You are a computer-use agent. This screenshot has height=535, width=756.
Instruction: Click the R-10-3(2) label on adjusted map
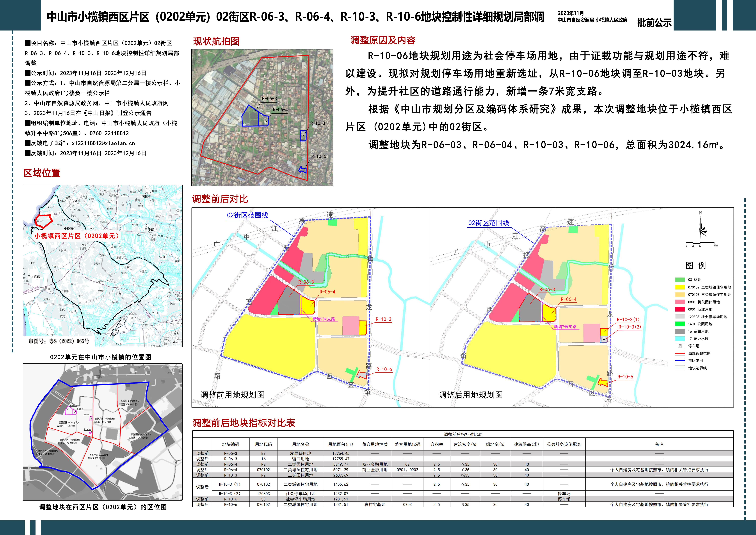pyautogui.click(x=629, y=327)
